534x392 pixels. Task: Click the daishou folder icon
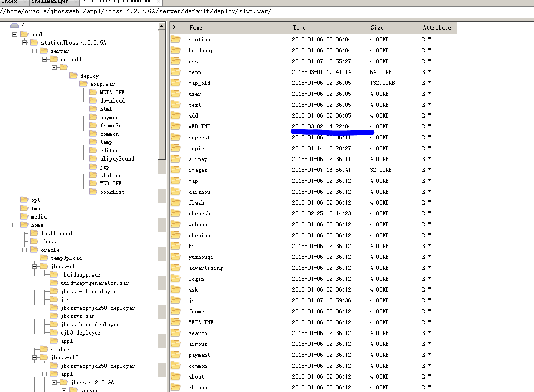(x=176, y=192)
